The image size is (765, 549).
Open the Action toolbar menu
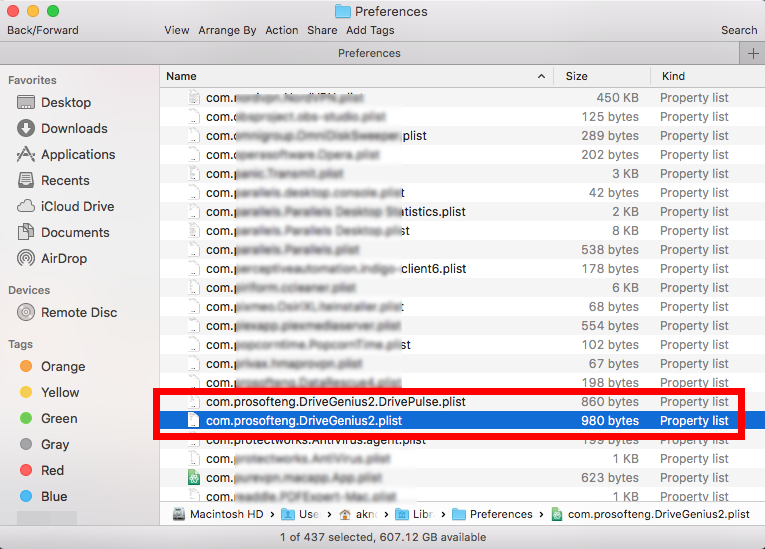[x=282, y=30]
